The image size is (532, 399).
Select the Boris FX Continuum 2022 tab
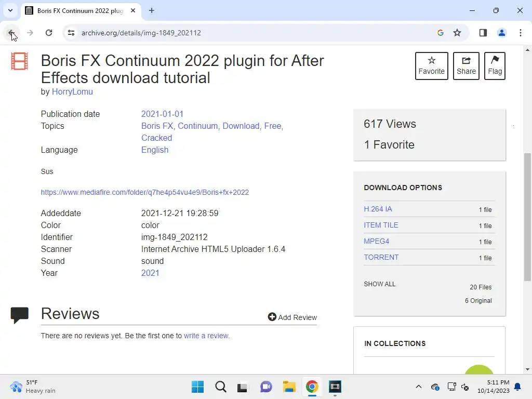pyautogui.click(x=79, y=10)
